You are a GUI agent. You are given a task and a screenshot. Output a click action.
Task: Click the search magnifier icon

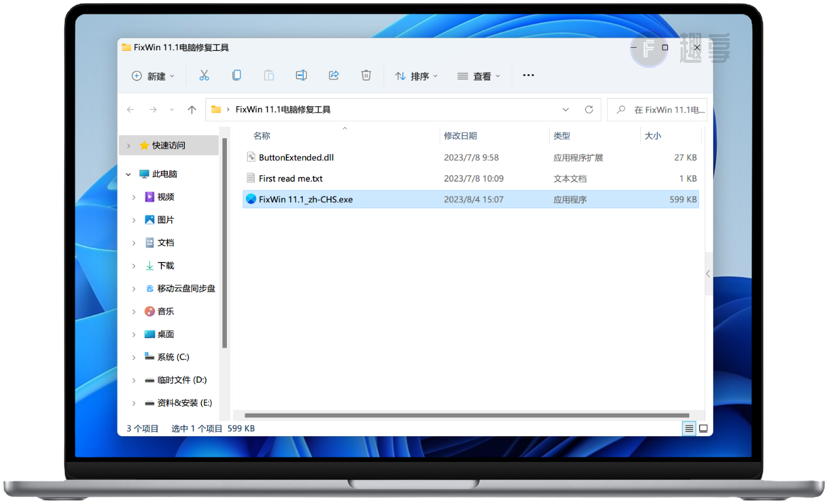coord(621,109)
